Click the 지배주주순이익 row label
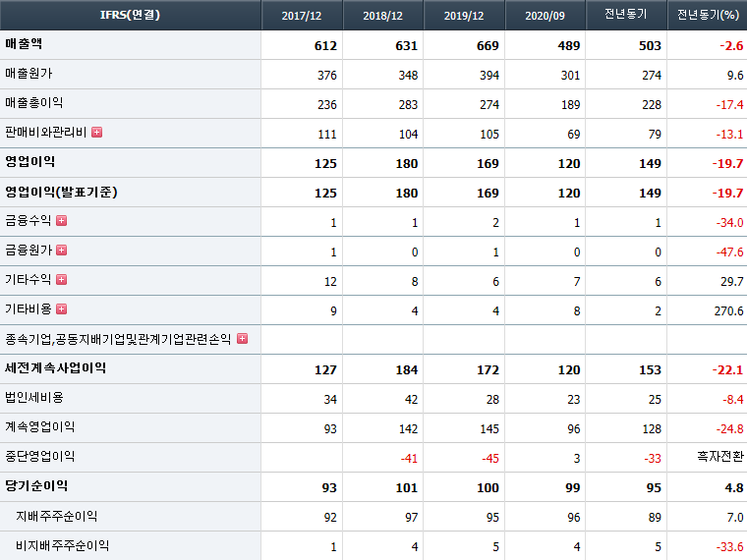This screenshot has height=560, width=747. point(57,516)
